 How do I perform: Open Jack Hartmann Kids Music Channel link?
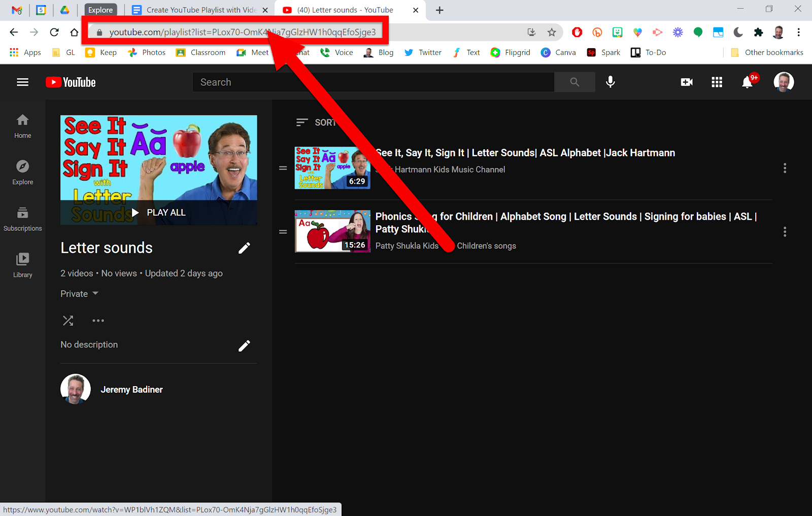[441, 169]
